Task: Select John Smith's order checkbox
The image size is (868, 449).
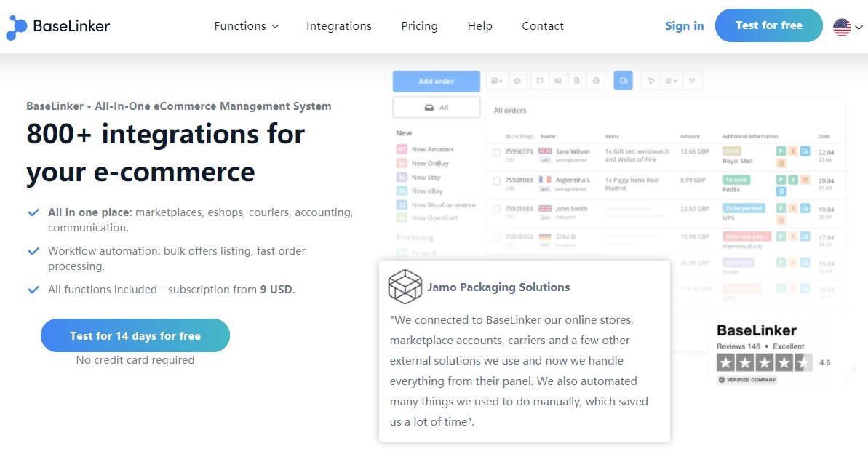Action: coord(496,210)
